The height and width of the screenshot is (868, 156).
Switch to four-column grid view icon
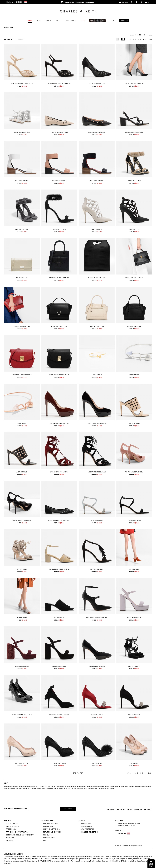pos(123,39)
